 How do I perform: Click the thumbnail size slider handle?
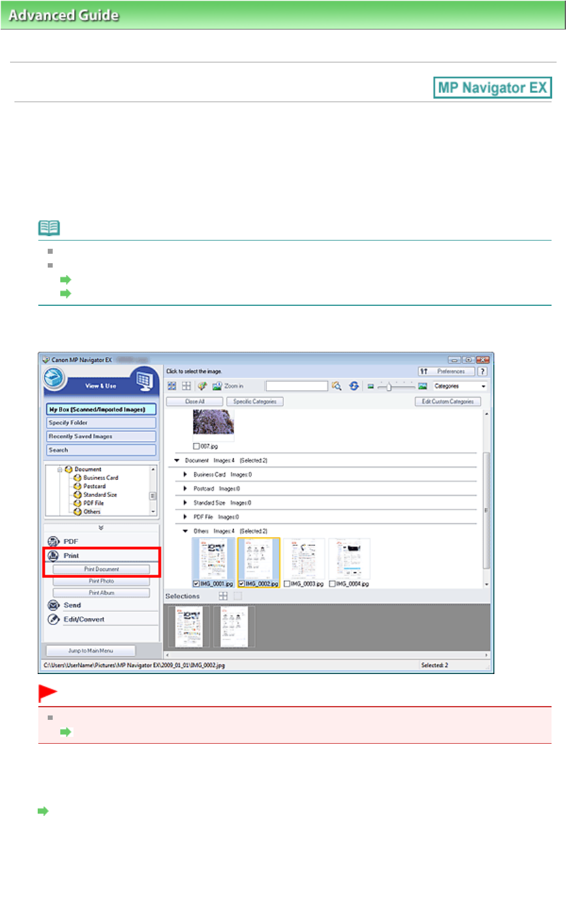(389, 387)
